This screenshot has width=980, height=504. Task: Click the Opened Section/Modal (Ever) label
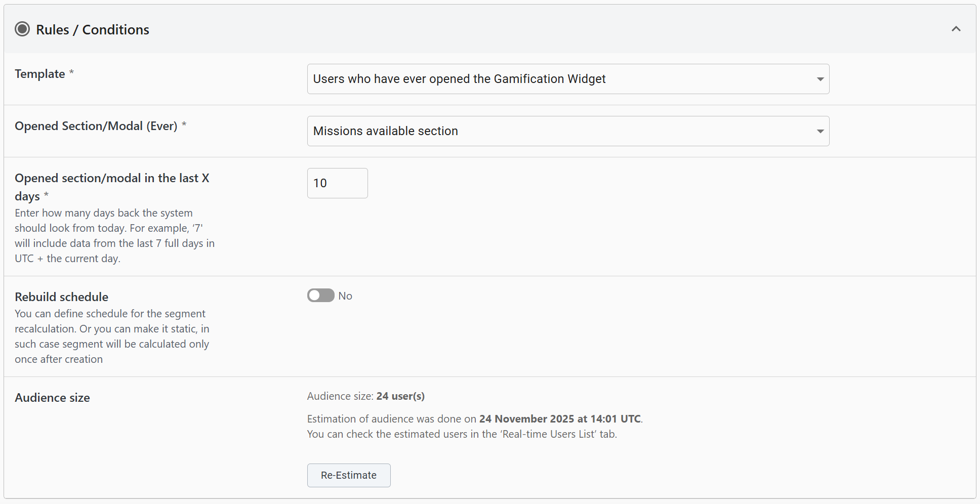[96, 126]
